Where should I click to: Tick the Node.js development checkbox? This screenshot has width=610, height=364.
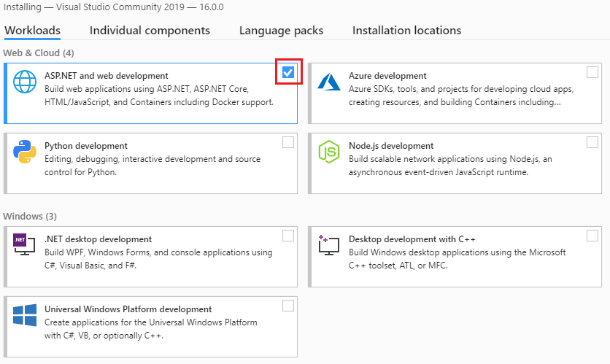click(x=592, y=142)
